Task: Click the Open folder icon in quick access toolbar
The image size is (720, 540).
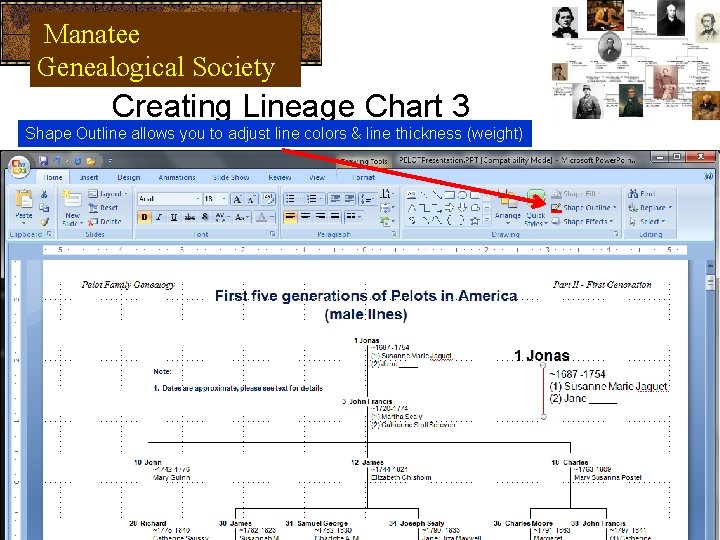Action: pos(91,161)
